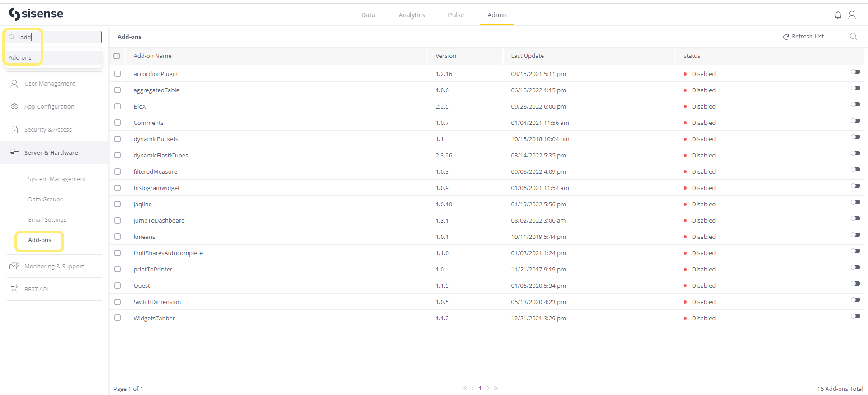Image resolution: width=868 pixels, height=395 pixels.
Task: Click the Sisense logo
Action: tap(36, 14)
